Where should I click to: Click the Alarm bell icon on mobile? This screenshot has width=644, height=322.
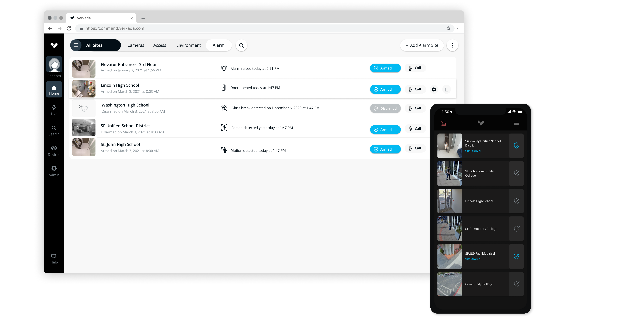coord(444,123)
